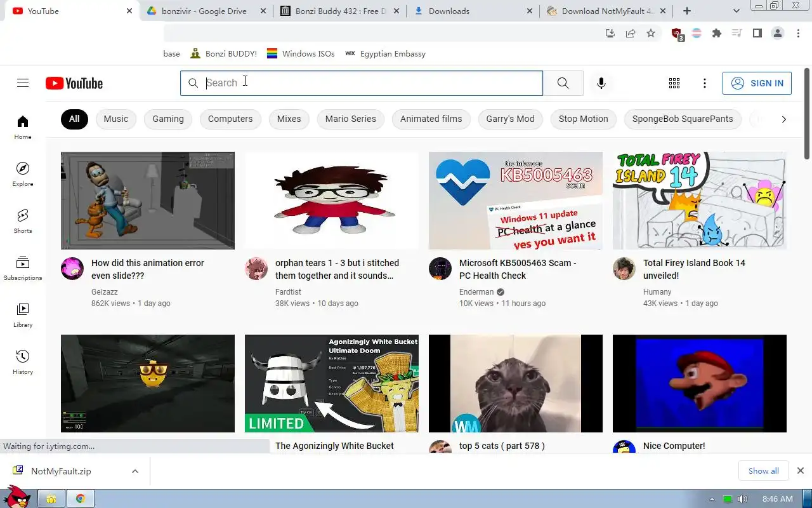This screenshot has height=508, width=812.
Task: Open Egyptian Embassy bookmark
Action: [x=385, y=54]
